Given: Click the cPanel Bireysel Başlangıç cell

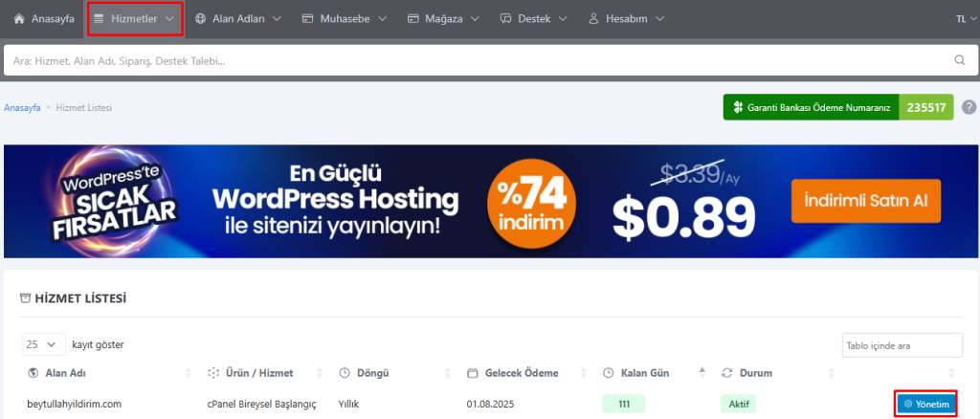Looking at the screenshot, I should (261, 404).
